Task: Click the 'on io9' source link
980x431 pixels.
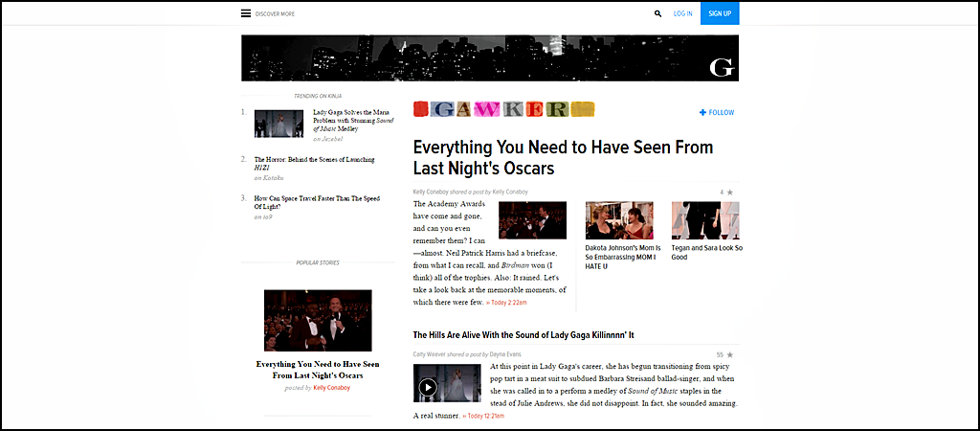Action: [263, 217]
